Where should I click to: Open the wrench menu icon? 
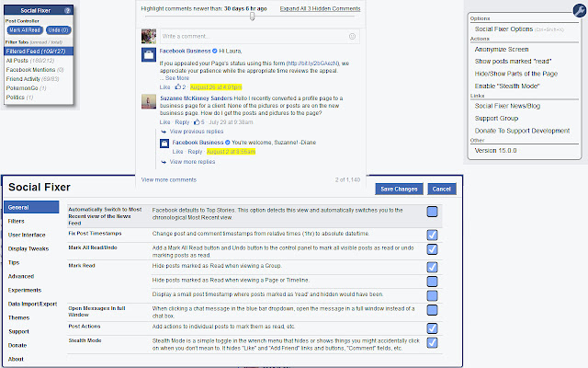[x=580, y=10]
